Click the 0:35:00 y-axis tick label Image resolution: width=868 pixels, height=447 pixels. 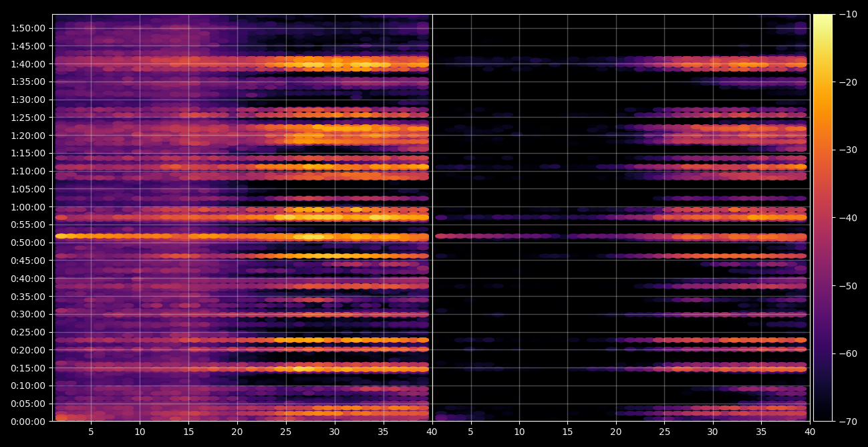pos(27,297)
